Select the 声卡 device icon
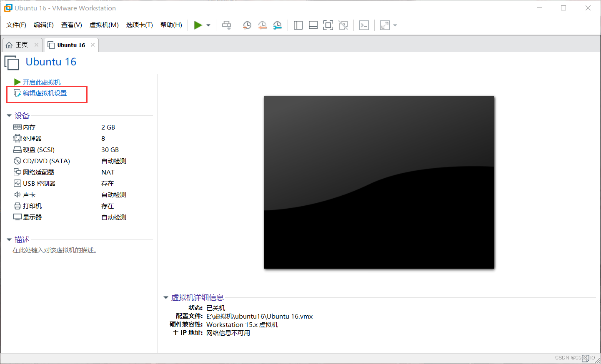Image resolution: width=601 pixels, height=364 pixels. [17, 194]
